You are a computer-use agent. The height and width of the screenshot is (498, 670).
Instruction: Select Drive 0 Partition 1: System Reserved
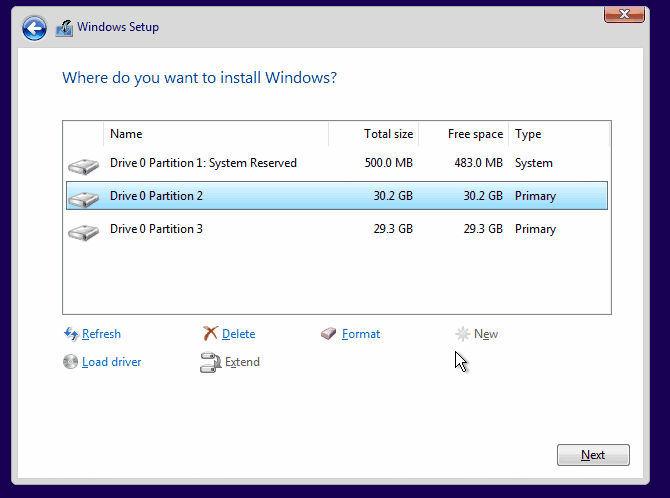203,163
